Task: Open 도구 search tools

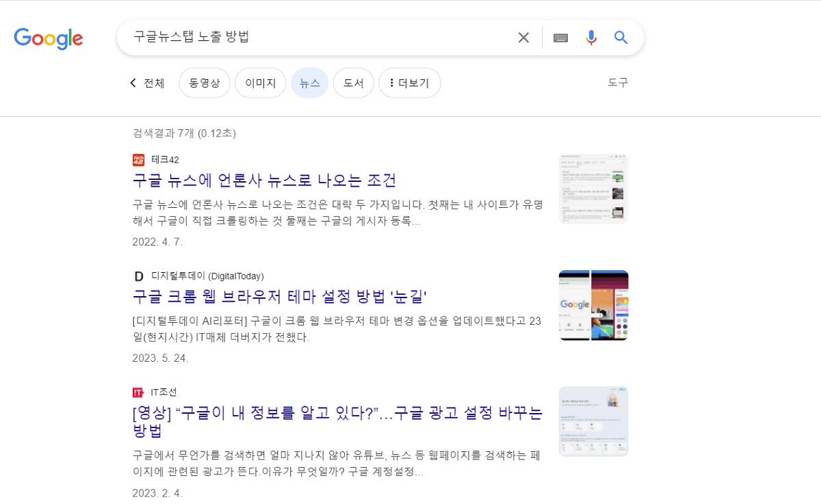Action: point(618,83)
